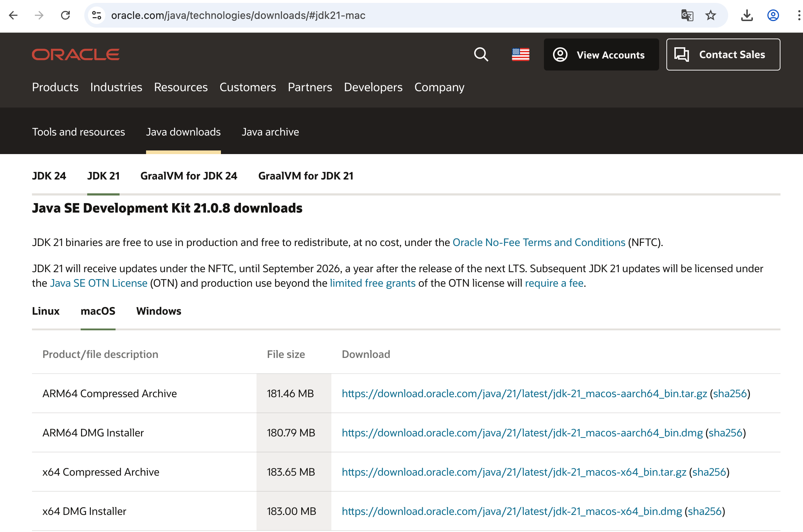This screenshot has height=532, width=803.
Task: Open site information icon in address bar
Action: [x=97, y=15]
